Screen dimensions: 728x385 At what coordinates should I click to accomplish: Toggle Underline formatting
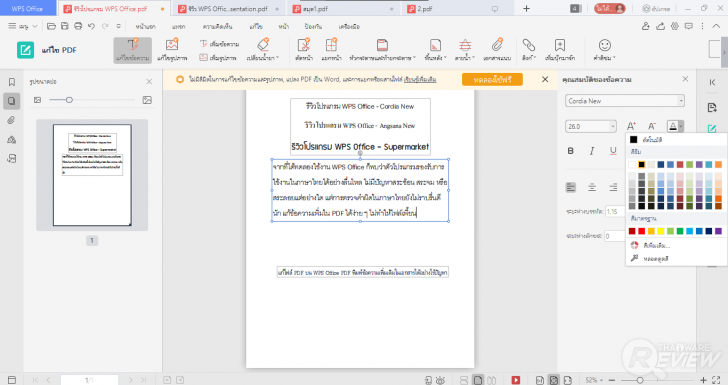click(613, 150)
